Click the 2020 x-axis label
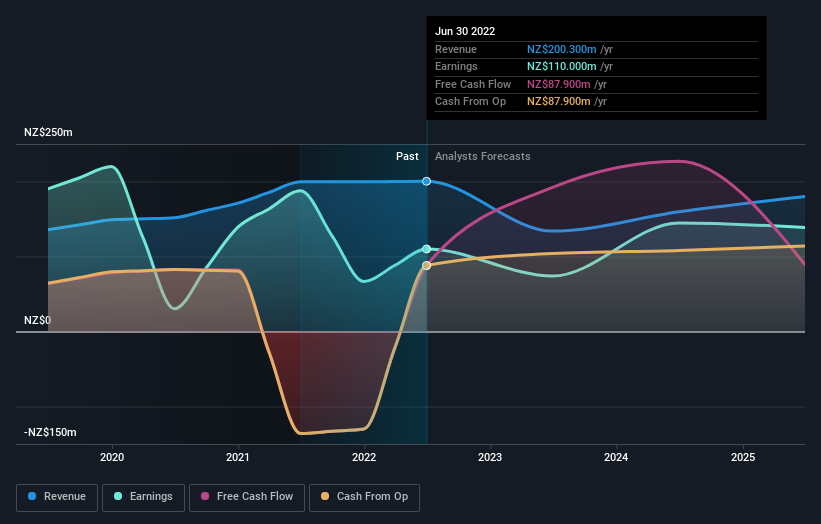The image size is (821, 524). (112, 457)
